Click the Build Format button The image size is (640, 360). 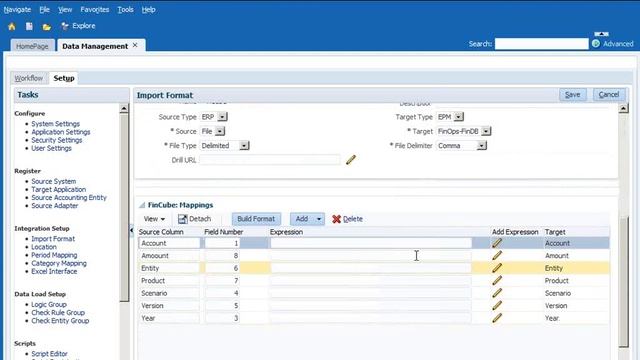pos(256,219)
